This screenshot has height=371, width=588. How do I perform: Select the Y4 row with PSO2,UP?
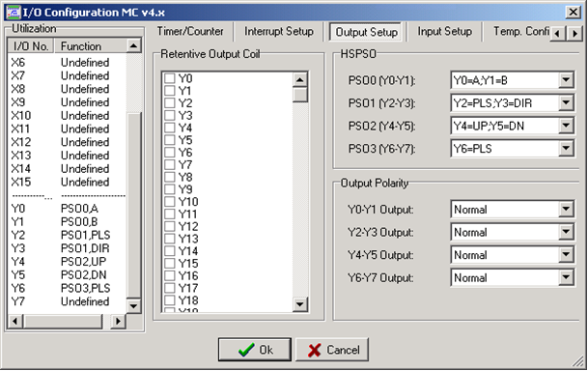[67, 262]
